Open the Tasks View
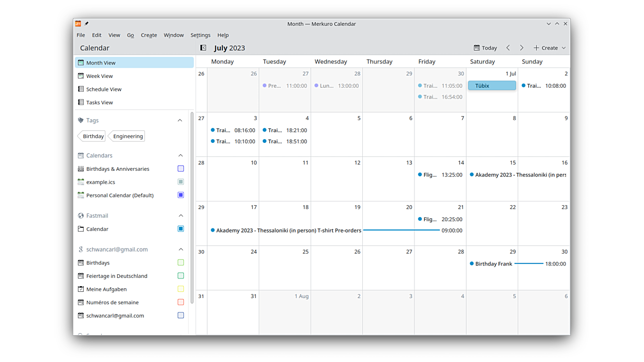The width and height of the screenshot is (644, 362). pos(100,103)
